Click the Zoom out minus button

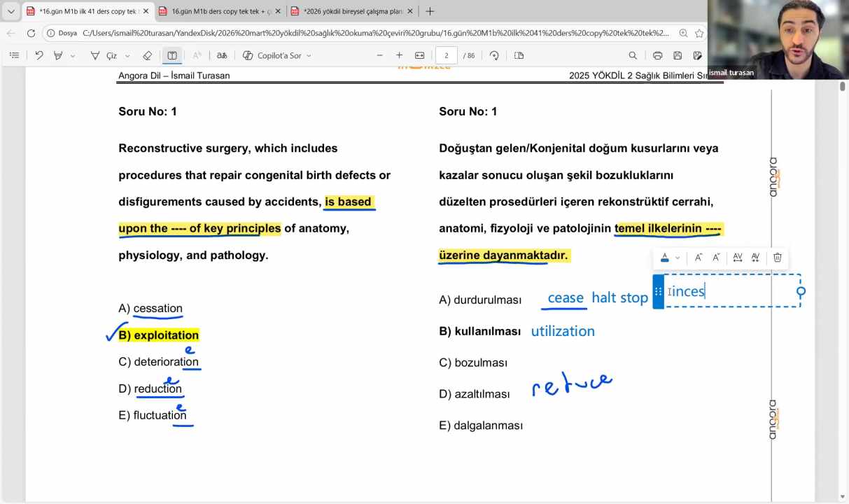[x=380, y=55]
